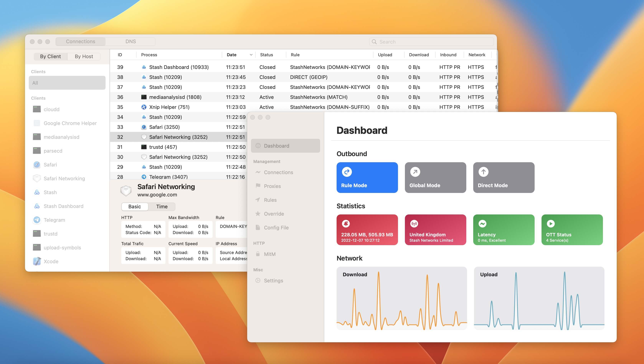Image resolution: width=644 pixels, height=364 pixels.
Task: Open the Config File editor
Action: point(276,228)
